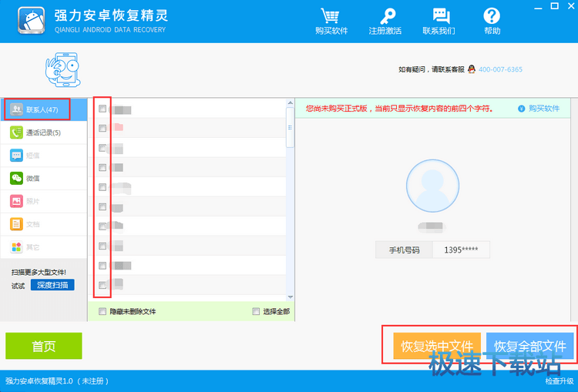This screenshot has height=392, width=578.
Task: Select the 文档 category
Action: point(43,224)
